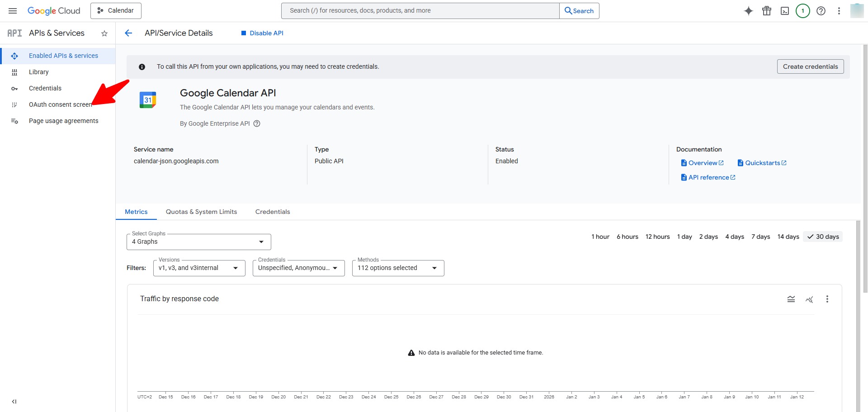Open Page usage agreements
This screenshot has height=412, width=868.
coord(58,121)
